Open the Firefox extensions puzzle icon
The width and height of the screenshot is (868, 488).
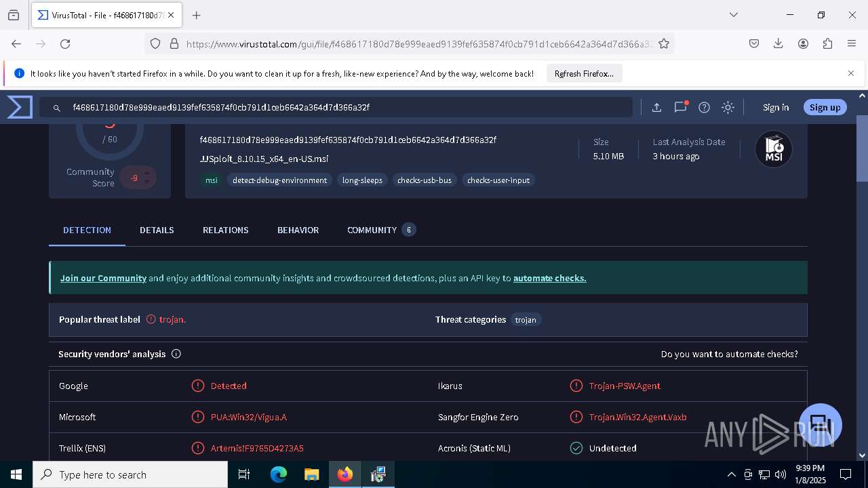(x=827, y=43)
